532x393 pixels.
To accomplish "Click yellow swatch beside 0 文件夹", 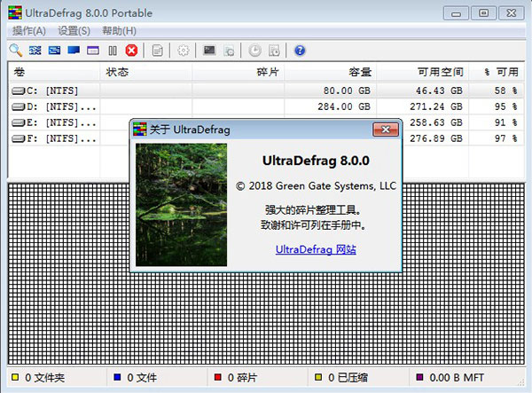I will [x=15, y=377].
